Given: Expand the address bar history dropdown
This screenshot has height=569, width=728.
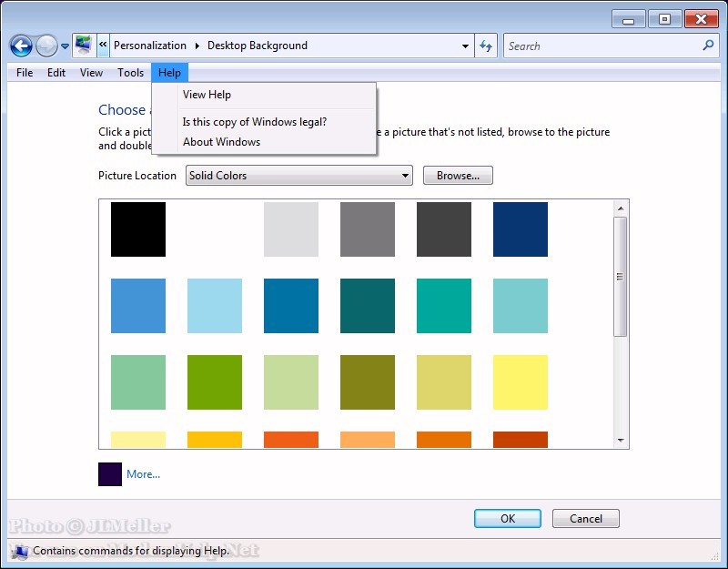Looking at the screenshot, I should point(465,46).
